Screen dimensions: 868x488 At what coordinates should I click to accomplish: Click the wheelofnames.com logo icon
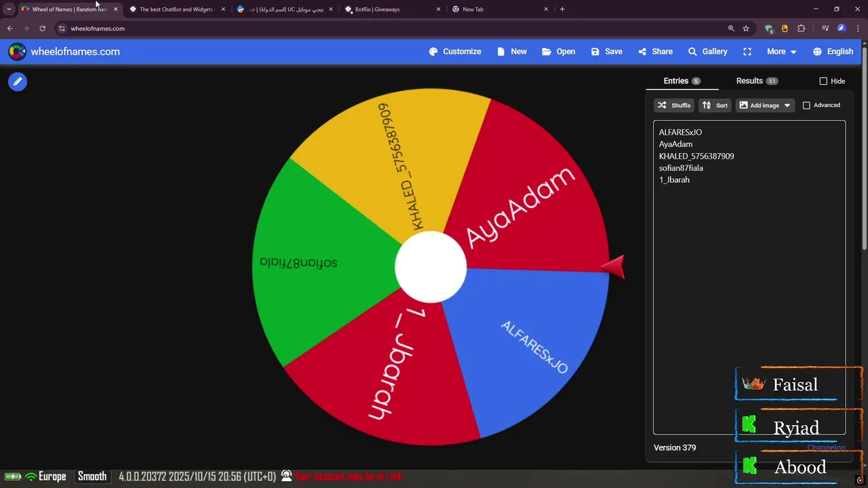point(17,52)
